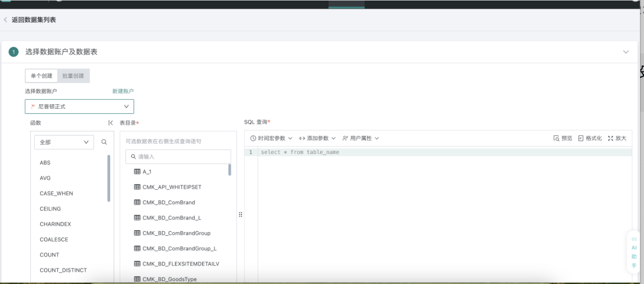Go back to the dataset list
Screen dimensions: 644x284
30,20
